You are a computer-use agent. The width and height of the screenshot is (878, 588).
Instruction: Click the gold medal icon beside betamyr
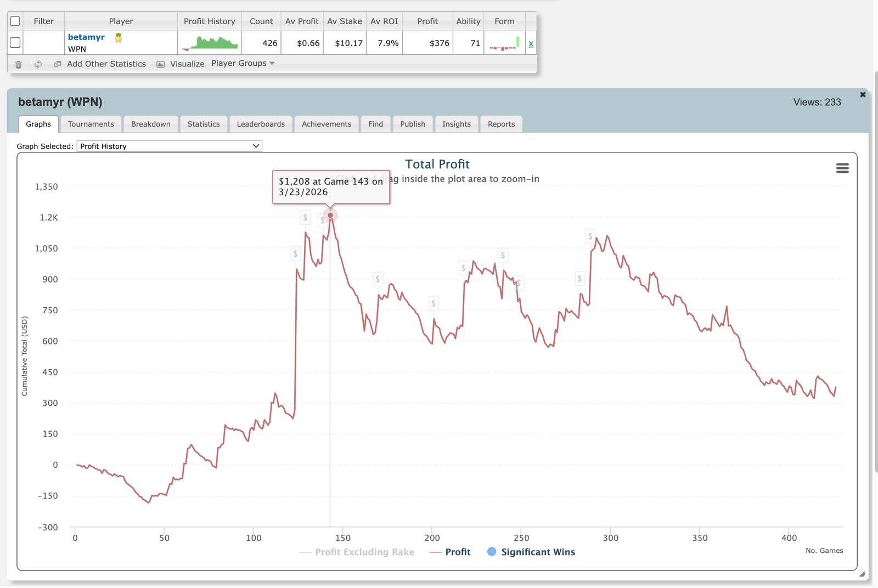118,38
